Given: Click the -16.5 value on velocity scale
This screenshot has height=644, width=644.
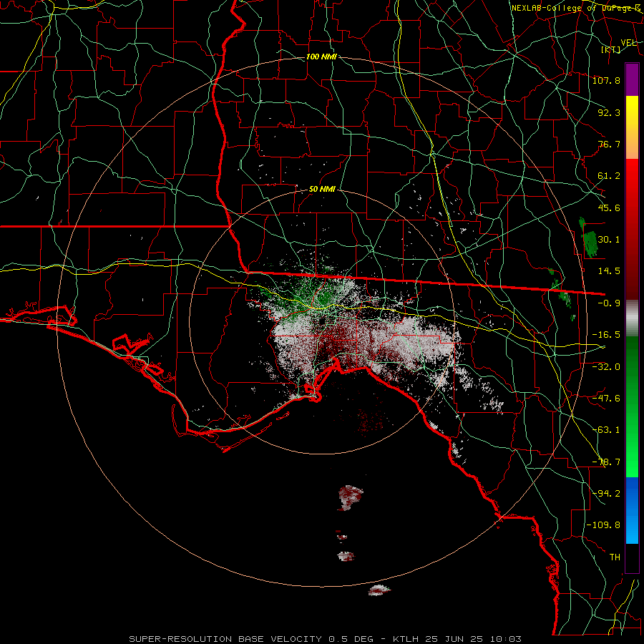Looking at the screenshot, I should 606,335.
